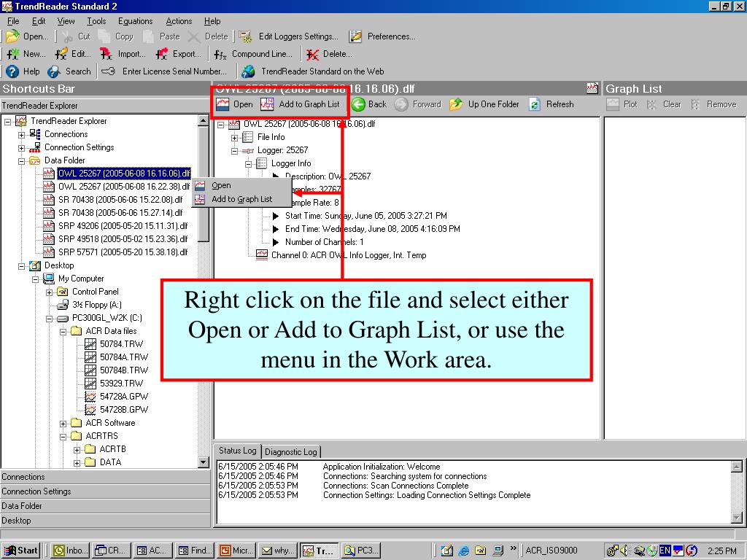Click the Cut toolbar icon
Viewport: 747px width, 560px height.
pos(67,36)
